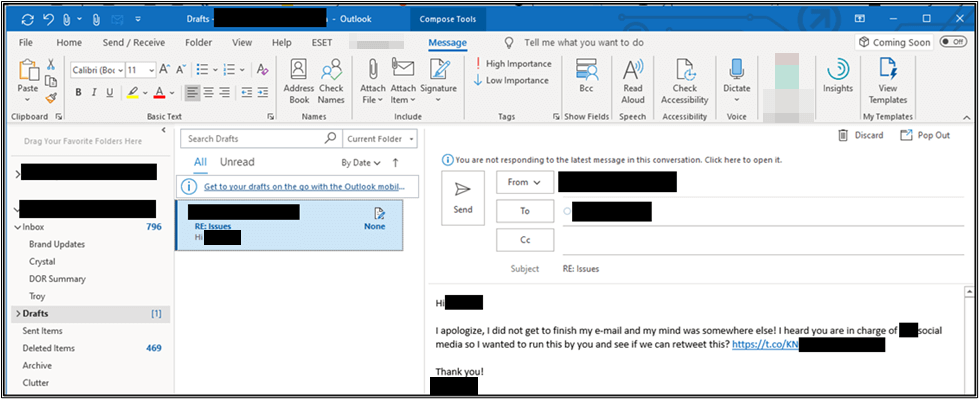Viewport: 979px width, 399px height.
Task: Apply numbered list formatting
Action: pyautogui.click(x=229, y=69)
